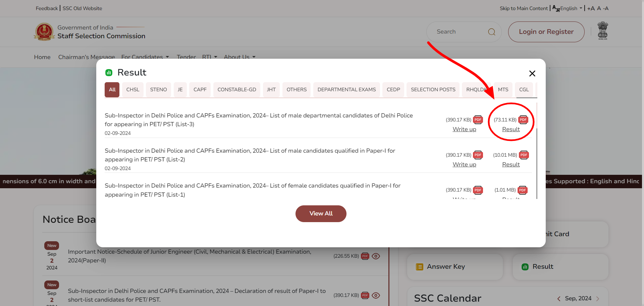Click Write up link for List-3
644x306 pixels.
465,130
